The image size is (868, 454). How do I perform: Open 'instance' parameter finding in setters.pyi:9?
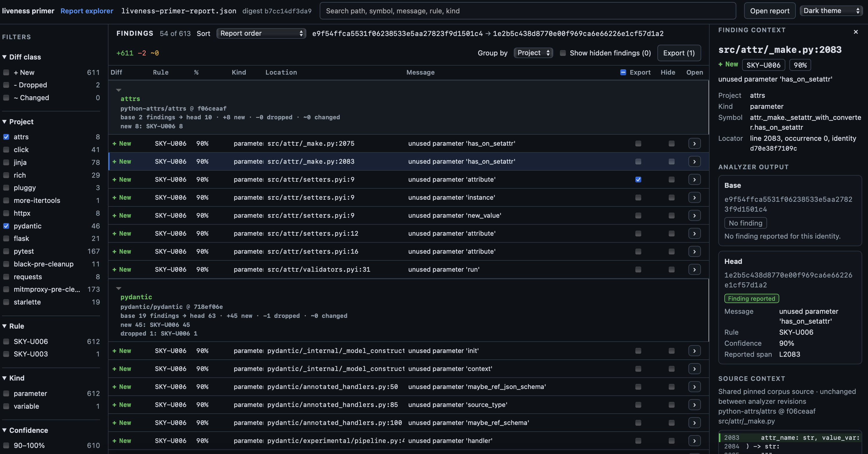point(694,197)
